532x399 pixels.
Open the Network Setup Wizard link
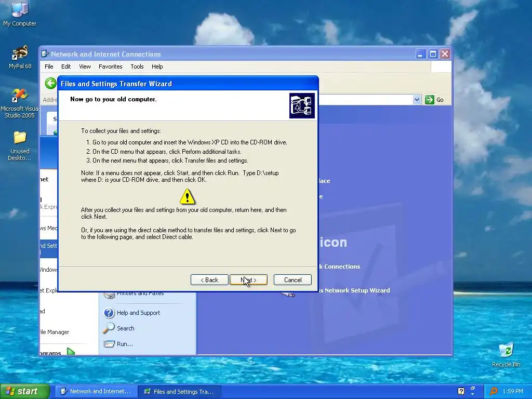(354, 290)
